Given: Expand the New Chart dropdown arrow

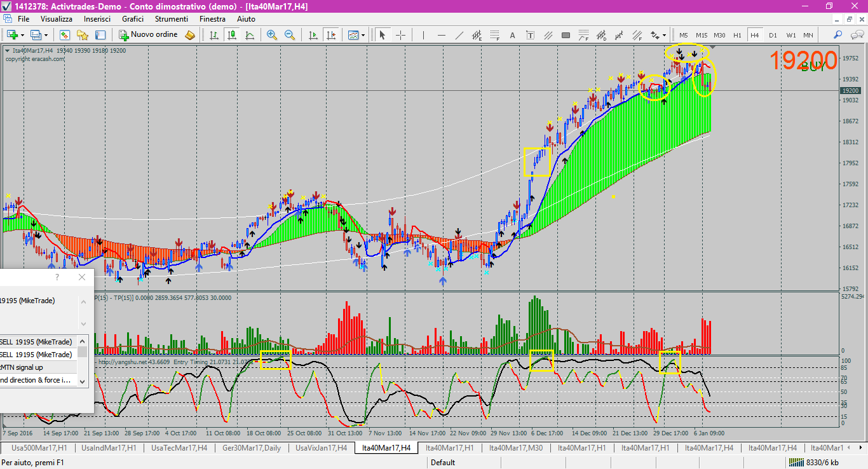Looking at the screenshot, I should click(23, 35).
